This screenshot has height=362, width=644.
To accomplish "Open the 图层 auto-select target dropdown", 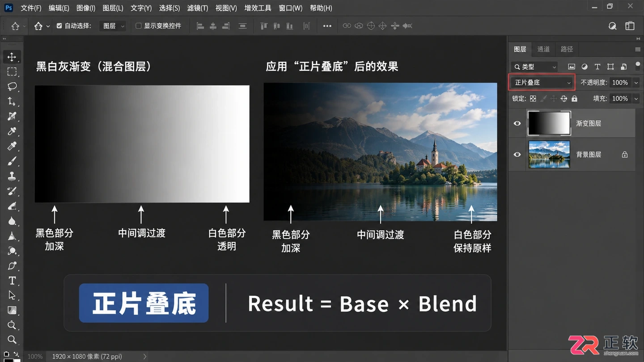I will 114,26.
